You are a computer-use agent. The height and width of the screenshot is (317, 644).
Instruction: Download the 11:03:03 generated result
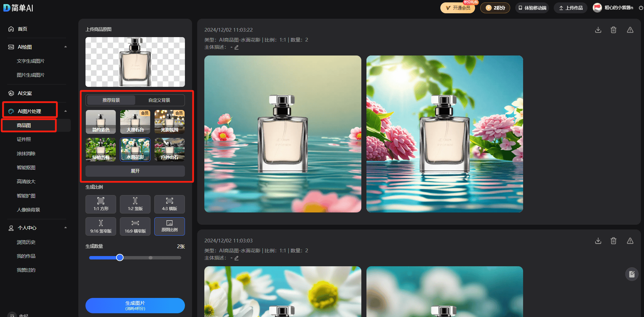pyautogui.click(x=598, y=241)
